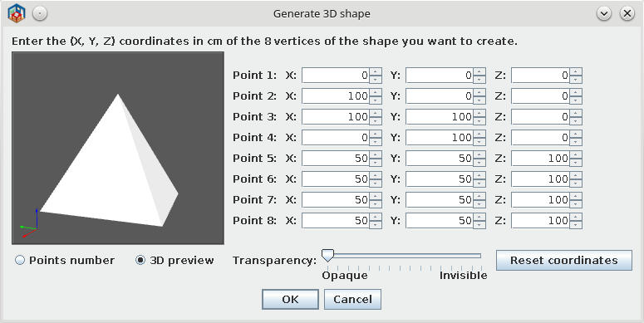Cancel the Generate 3D shape dialog
Viewport: 644px width, 323px height.
click(x=352, y=299)
